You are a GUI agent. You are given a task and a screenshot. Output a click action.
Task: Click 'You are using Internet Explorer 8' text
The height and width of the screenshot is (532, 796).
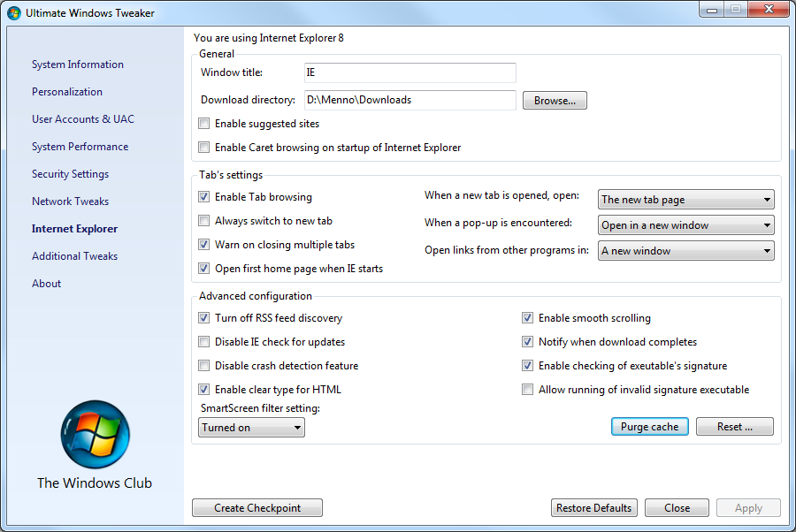tap(269, 38)
